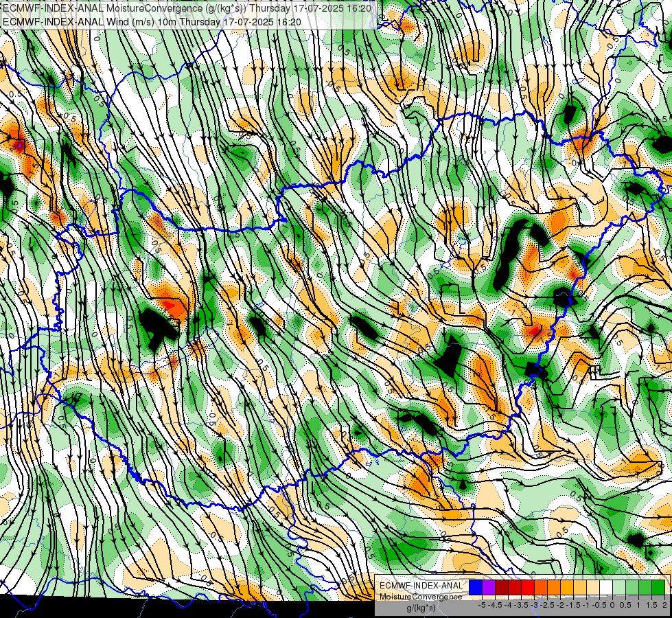Viewport: 672px width, 618px height.
Task: Click the -3 tick label on the legend scale
Action: 535,605
